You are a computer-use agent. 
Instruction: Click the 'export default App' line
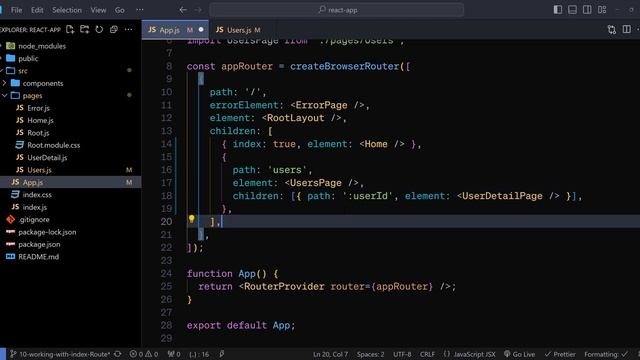241,325
